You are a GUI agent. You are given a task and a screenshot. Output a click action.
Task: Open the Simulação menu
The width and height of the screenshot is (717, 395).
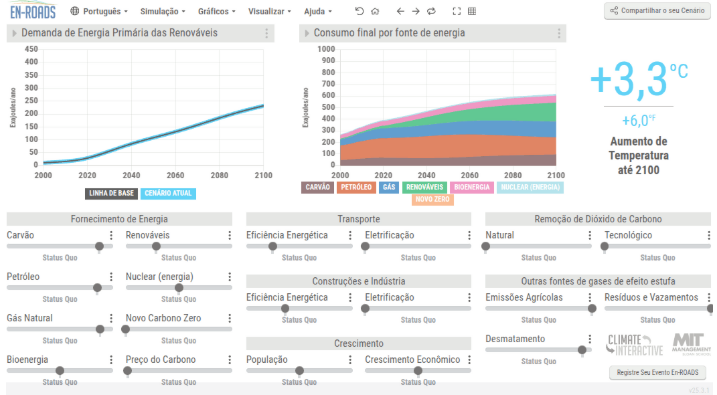click(x=162, y=11)
